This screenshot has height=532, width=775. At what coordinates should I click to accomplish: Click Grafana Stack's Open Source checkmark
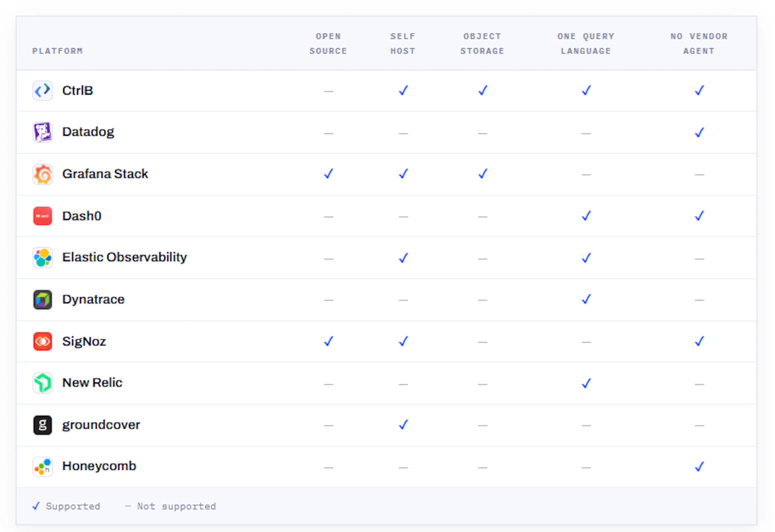pos(329,174)
